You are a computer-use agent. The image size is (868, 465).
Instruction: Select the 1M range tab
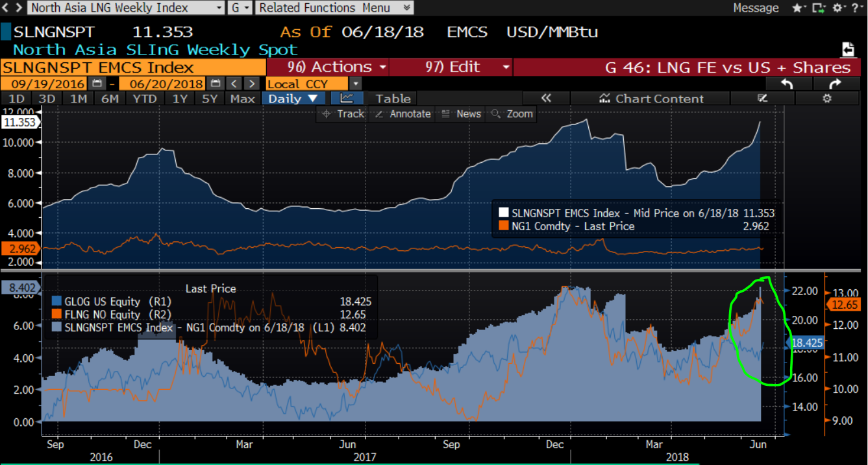pyautogui.click(x=79, y=99)
